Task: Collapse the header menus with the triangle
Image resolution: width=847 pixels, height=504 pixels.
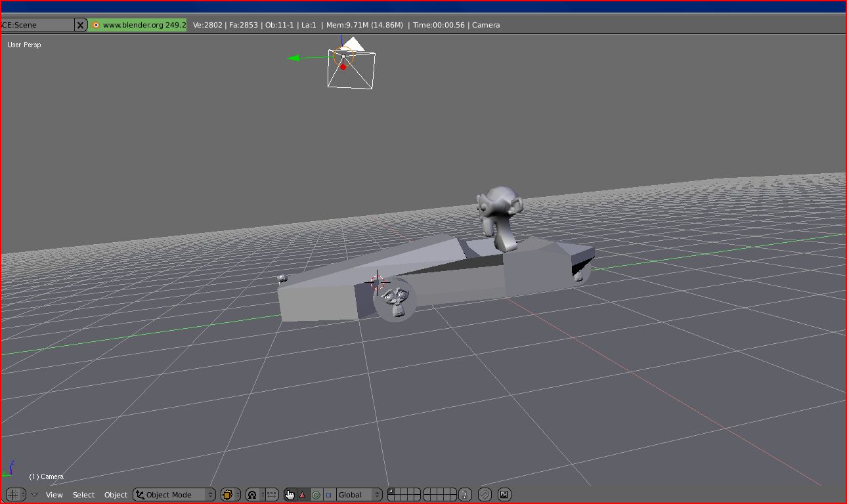Action: [34, 495]
